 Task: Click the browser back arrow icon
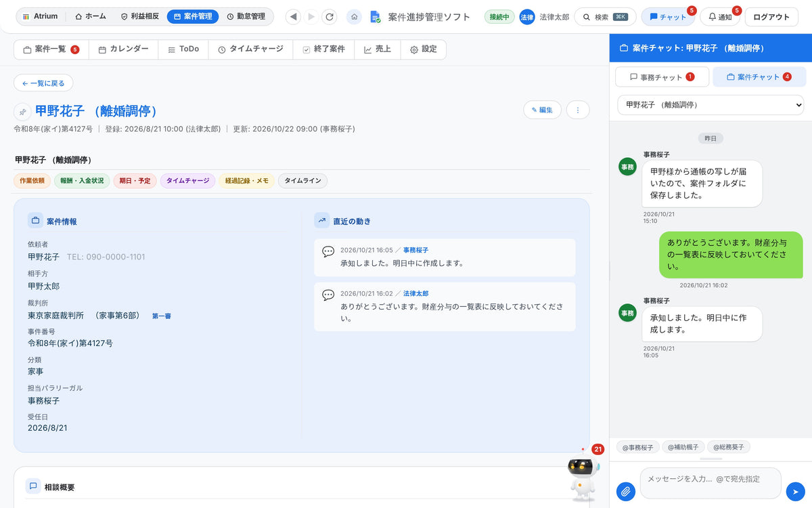tap(293, 16)
